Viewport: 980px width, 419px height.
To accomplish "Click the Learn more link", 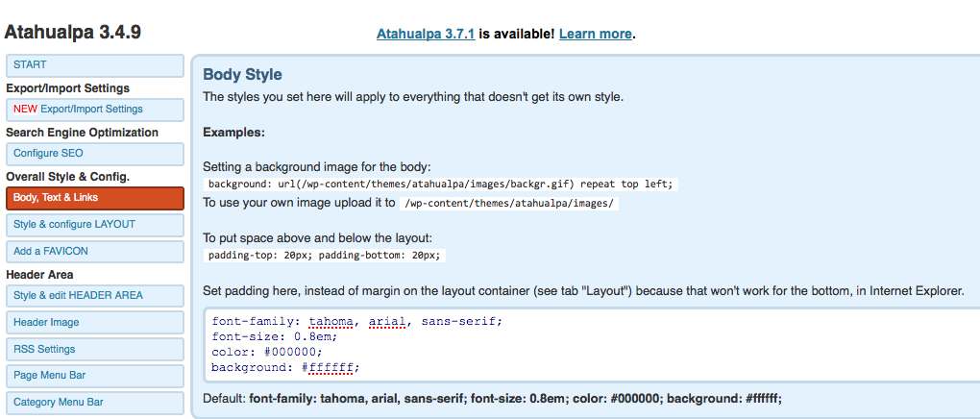I will pyautogui.click(x=596, y=34).
